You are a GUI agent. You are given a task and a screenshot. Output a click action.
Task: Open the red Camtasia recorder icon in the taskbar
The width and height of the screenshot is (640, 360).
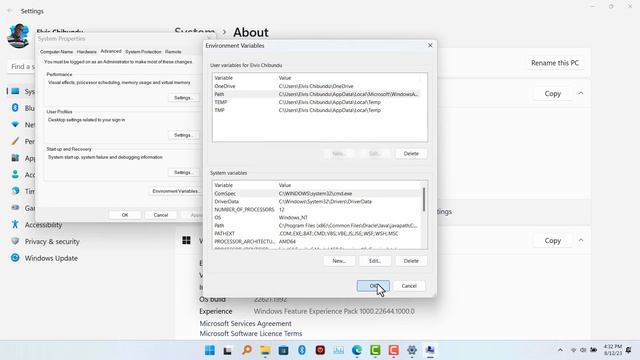(393, 350)
